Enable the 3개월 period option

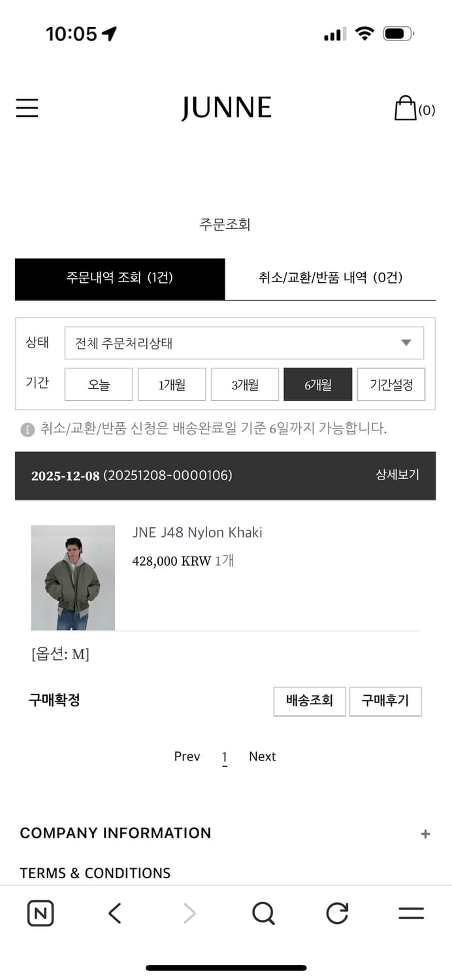244,384
